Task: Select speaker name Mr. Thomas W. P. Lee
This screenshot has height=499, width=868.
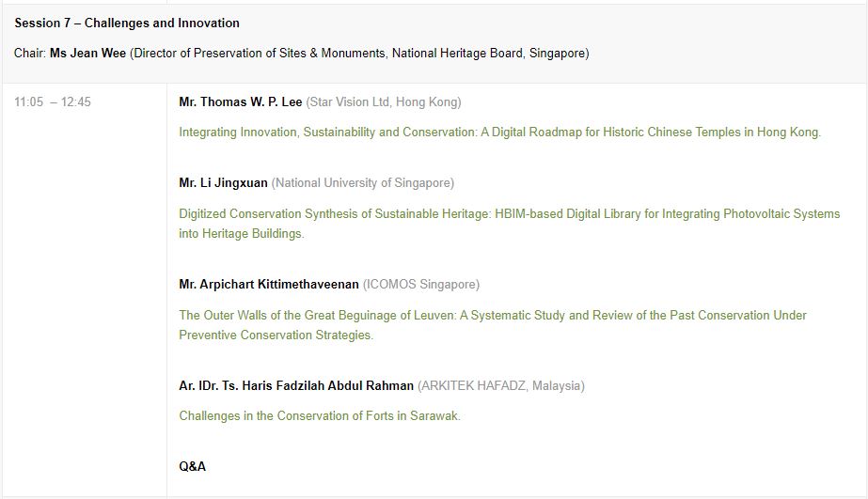Action: click(240, 102)
